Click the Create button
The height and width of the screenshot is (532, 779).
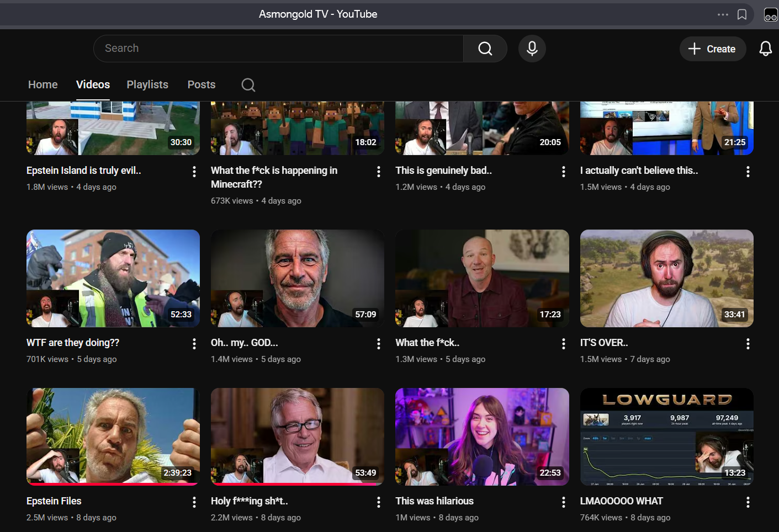712,49
